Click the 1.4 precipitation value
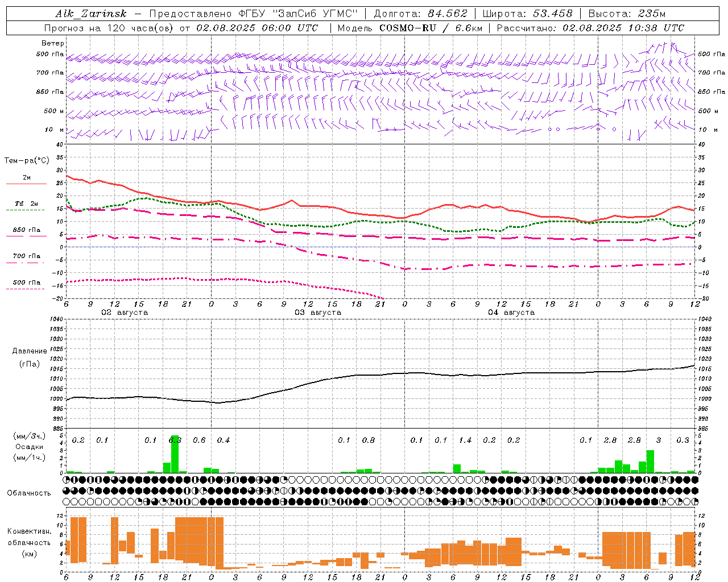728x582 pixels. (465, 440)
